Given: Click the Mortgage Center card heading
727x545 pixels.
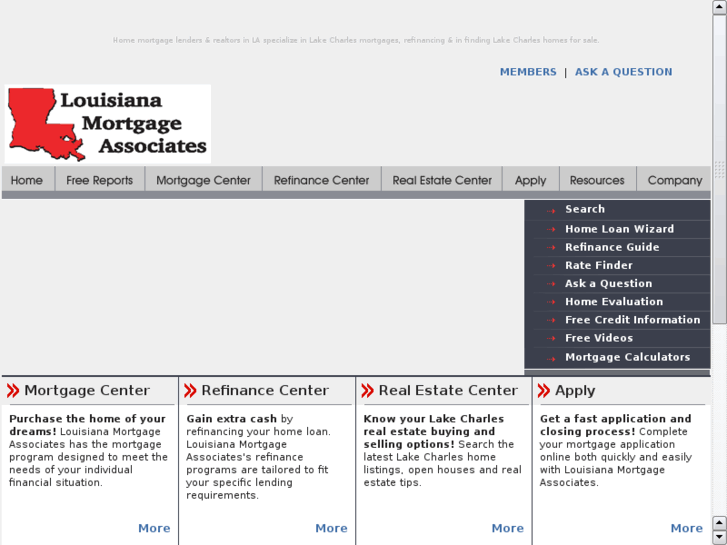Looking at the screenshot, I should 87,391.
